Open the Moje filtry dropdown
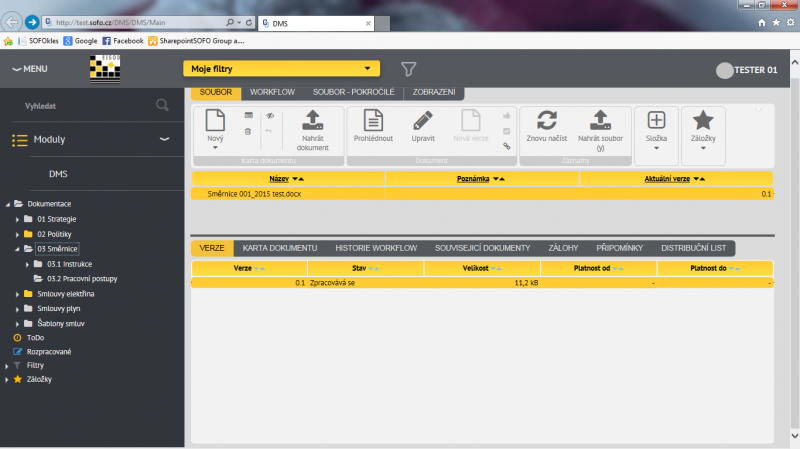The height and width of the screenshot is (449, 800). point(281,69)
